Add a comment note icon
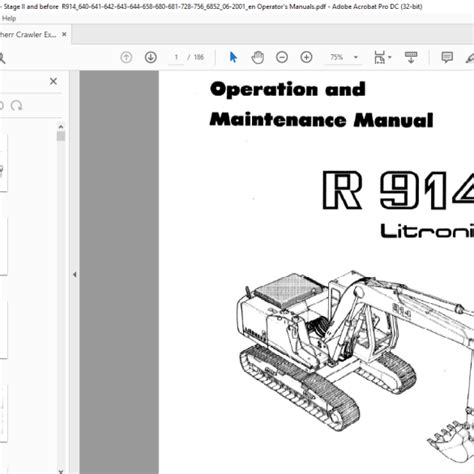The image size is (474, 474). tap(447, 57)
